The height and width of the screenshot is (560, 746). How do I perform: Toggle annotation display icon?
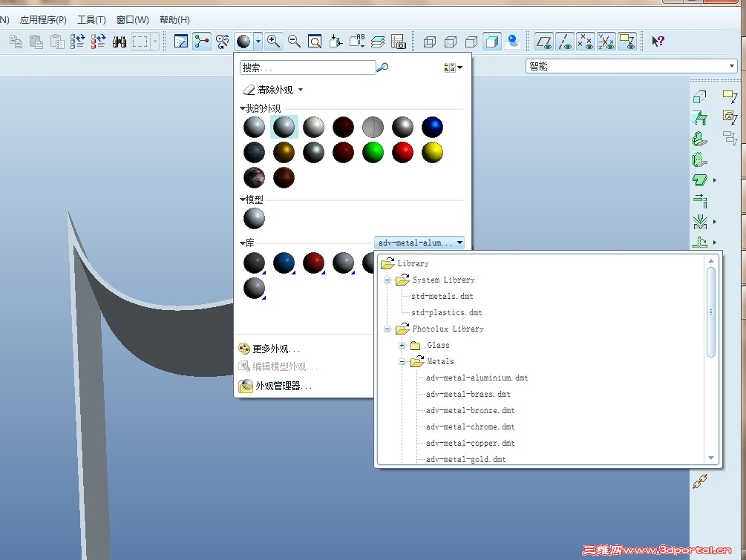click(627, 42)
